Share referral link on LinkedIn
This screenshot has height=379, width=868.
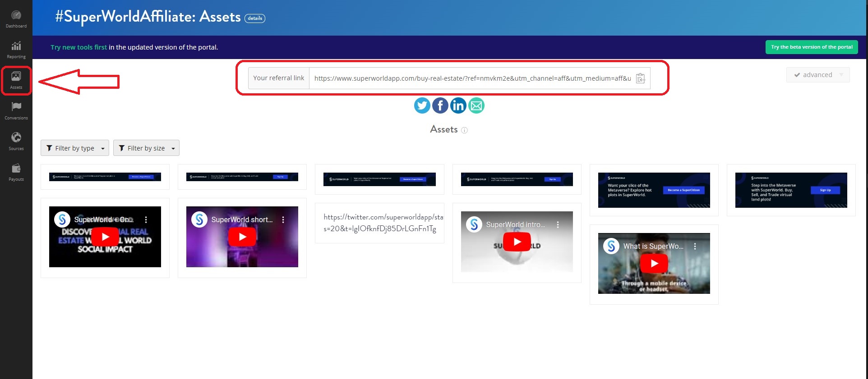tap(458, 105)
